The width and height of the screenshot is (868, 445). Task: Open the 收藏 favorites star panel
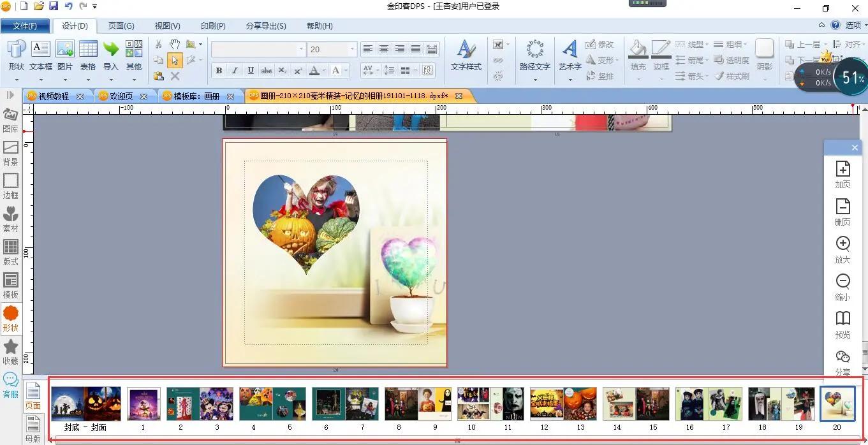click(x=11, y=350)
